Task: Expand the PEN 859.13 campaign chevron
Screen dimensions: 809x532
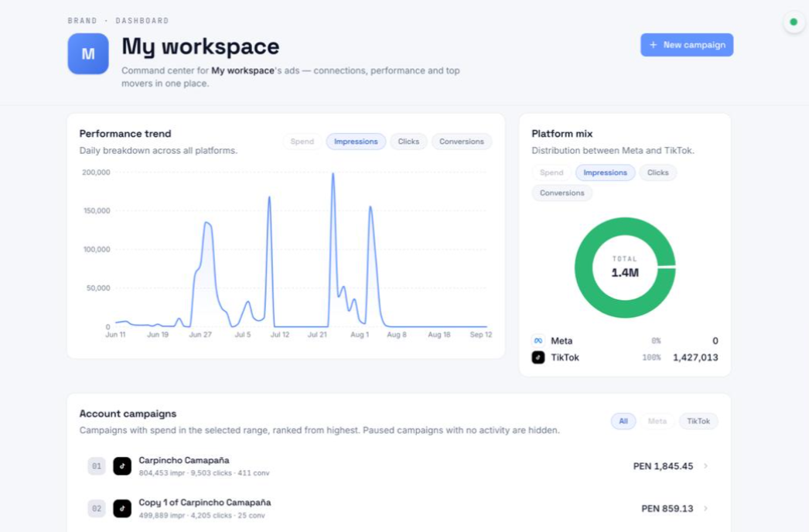Action: point(705,508)
